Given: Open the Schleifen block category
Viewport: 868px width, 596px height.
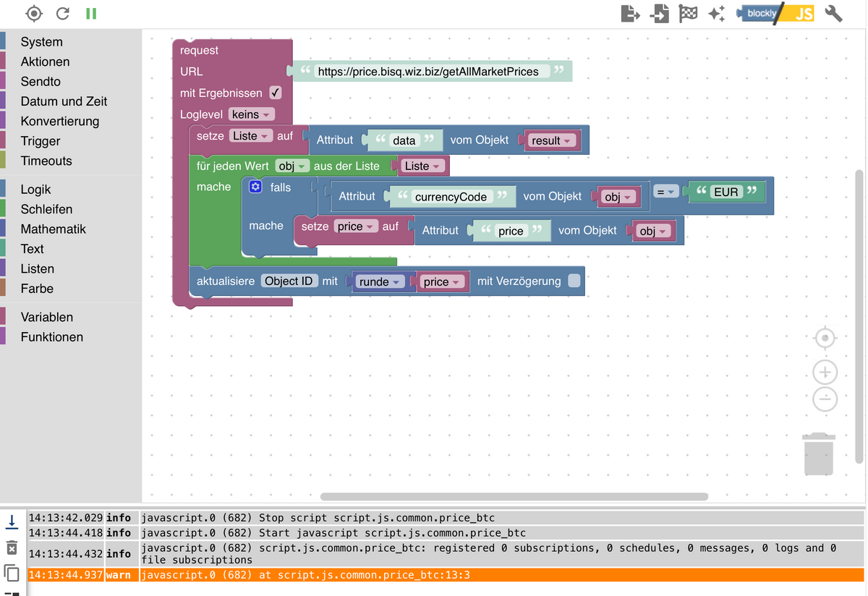Looking at the screenshot, I should [46, 209].
